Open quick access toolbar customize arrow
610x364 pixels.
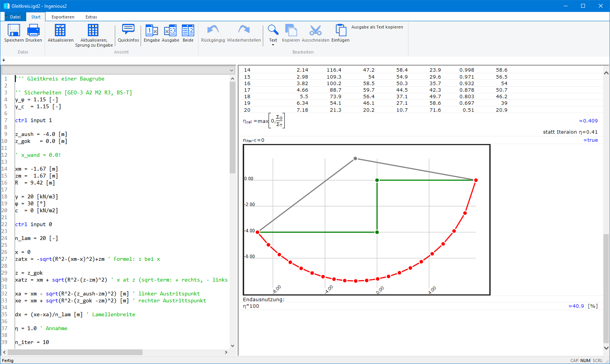(3, 60)
